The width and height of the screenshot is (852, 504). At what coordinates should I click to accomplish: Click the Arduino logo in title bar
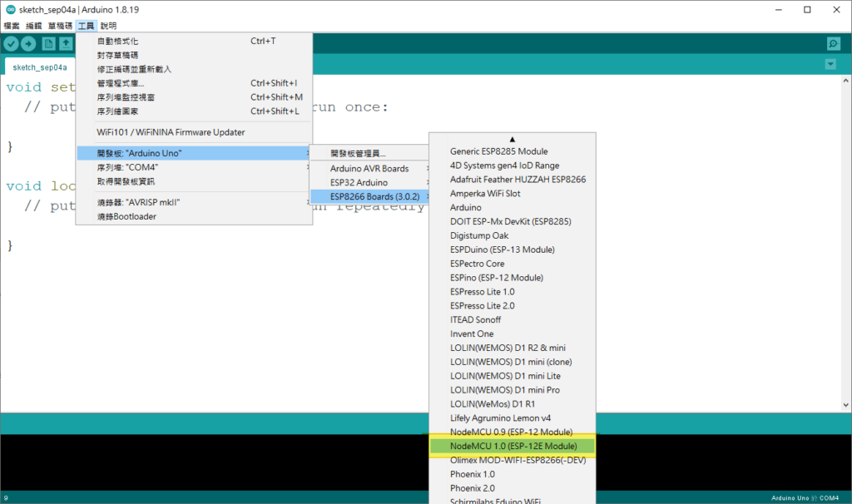tap(10, 9)
